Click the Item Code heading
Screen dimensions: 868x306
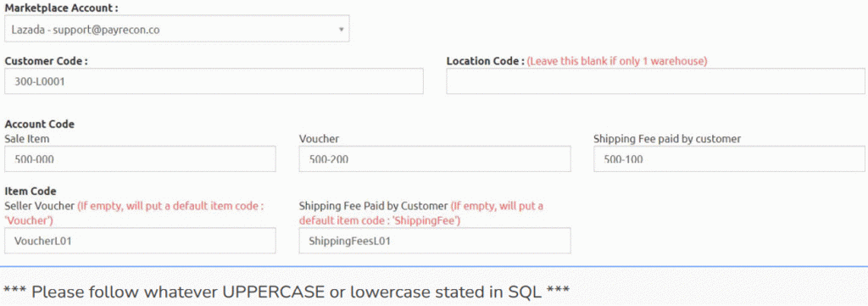(x=31, y=192)
